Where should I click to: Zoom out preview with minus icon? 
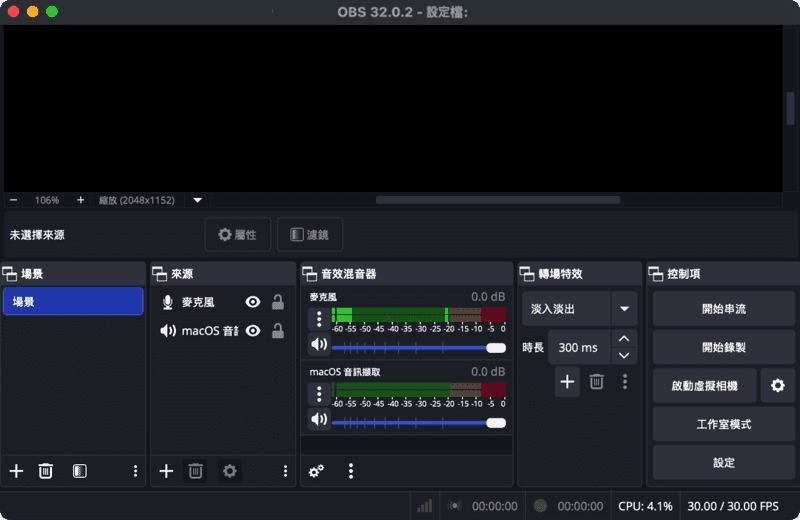(x=14, y=200)
